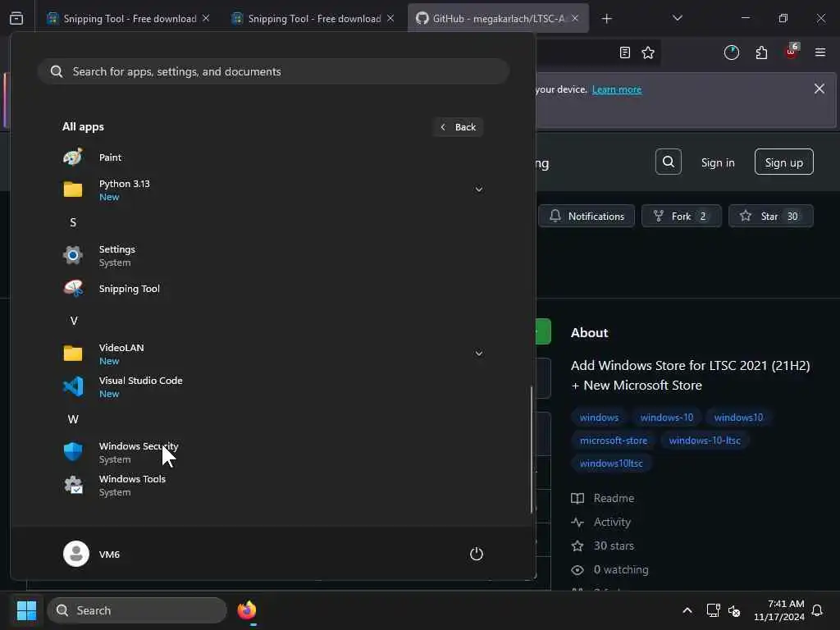
Task: Click the muted volume tray icon
Action: coord(734,610)
